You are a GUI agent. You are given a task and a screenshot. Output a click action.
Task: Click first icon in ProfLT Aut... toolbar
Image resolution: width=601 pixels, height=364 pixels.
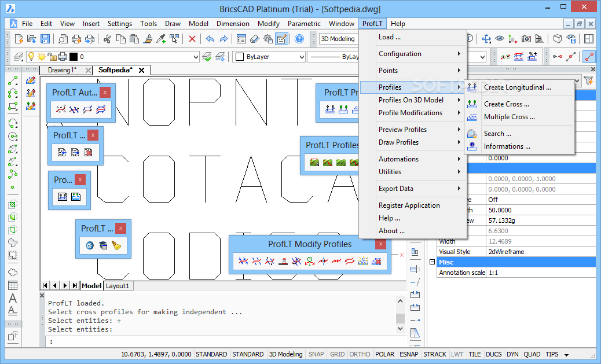point(61,109)
